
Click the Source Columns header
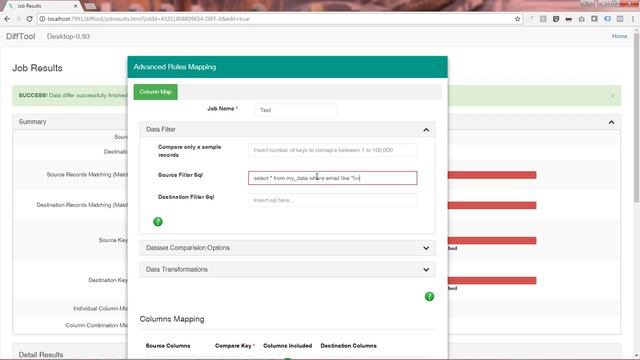(168, 346)
